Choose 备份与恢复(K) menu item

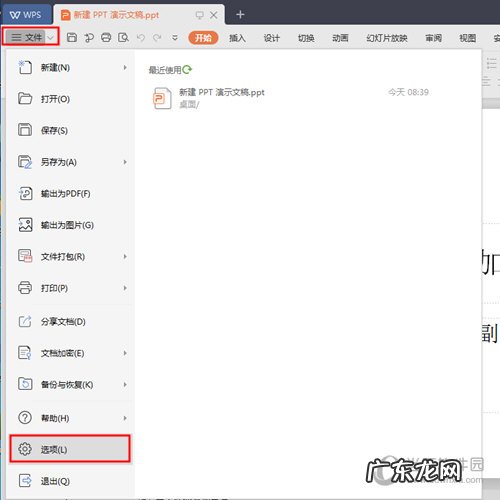[x=70, y=384]
